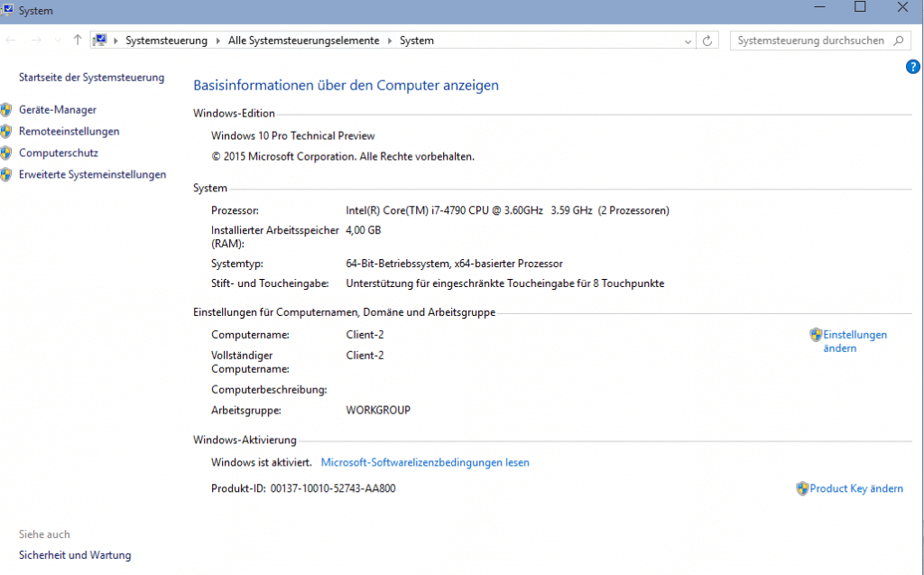Expand the address bar history dropdown
This screenshot has height=575, width=924.
688,41
